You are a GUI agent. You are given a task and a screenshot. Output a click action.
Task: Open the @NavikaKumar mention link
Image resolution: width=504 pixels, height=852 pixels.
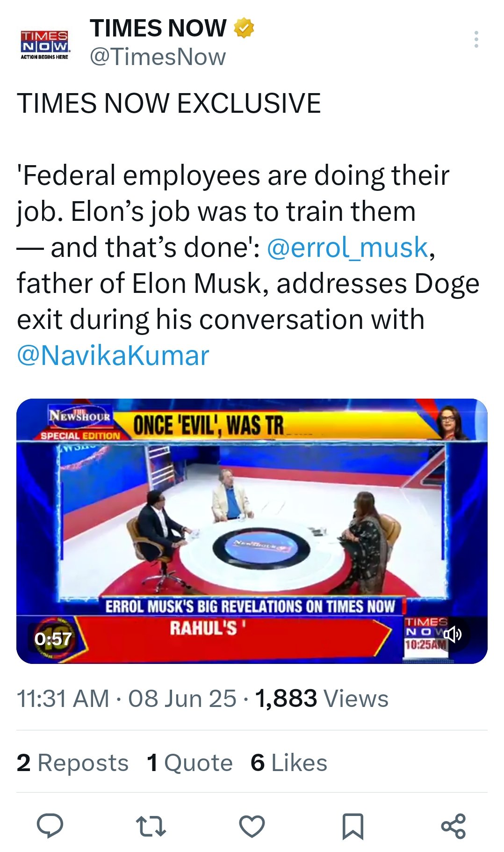tap(113, 355)
